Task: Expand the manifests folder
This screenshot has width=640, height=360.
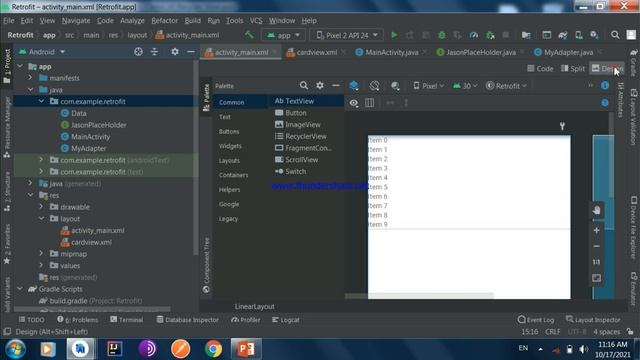Action: click(x=31, y=78)
